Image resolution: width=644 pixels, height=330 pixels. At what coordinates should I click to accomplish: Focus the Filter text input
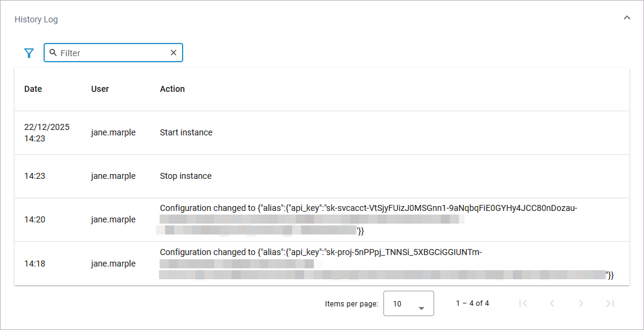[x=112, y=53]
